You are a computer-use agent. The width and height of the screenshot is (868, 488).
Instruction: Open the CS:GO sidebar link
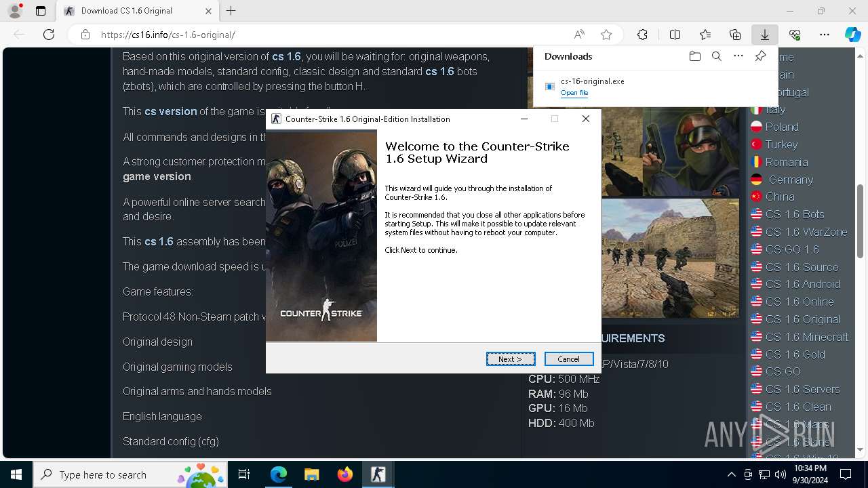coord(783,371)
